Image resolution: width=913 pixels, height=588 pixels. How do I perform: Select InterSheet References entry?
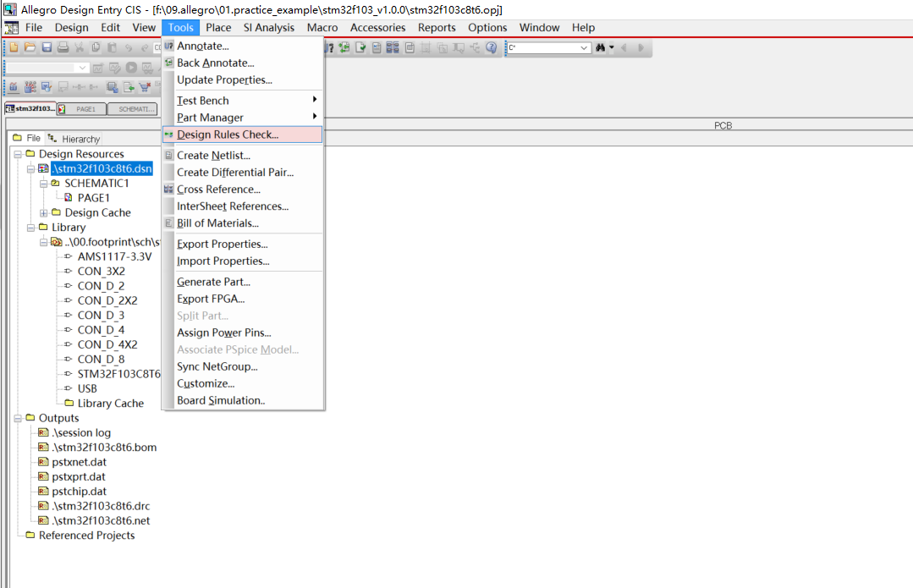coord(242,206)
